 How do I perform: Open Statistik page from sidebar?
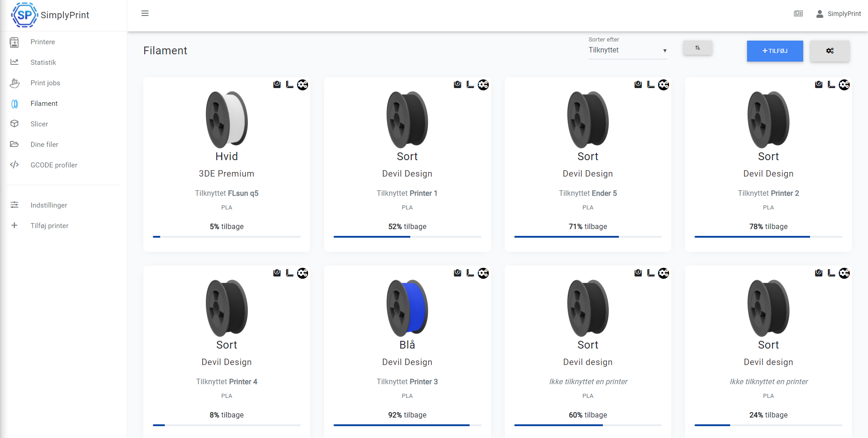coord(43,63)
